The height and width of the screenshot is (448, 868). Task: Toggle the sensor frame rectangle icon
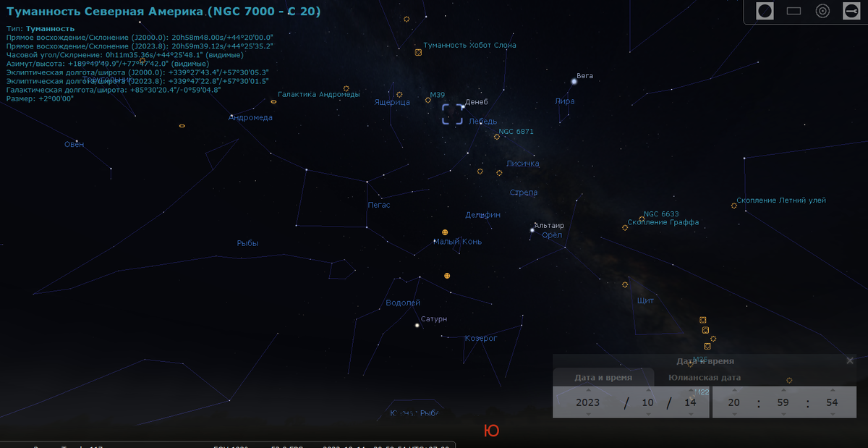pos(793,11)
